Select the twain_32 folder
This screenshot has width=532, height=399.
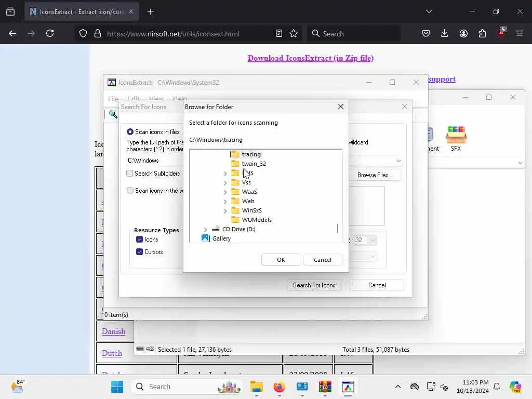point(254,164)
